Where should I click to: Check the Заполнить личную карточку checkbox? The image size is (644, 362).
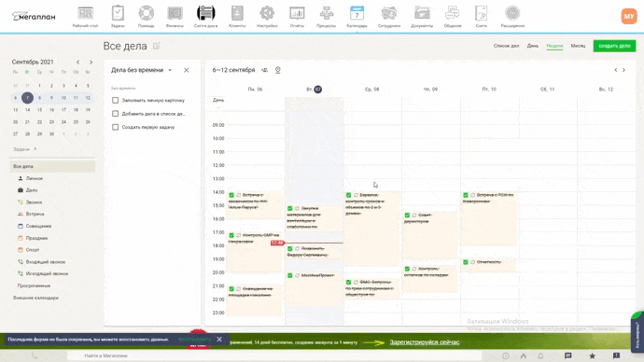(x=116, y=100)
